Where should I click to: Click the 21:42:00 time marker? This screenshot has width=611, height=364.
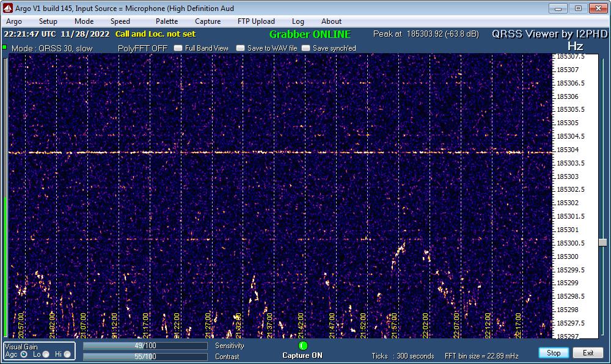pos(301,325)
